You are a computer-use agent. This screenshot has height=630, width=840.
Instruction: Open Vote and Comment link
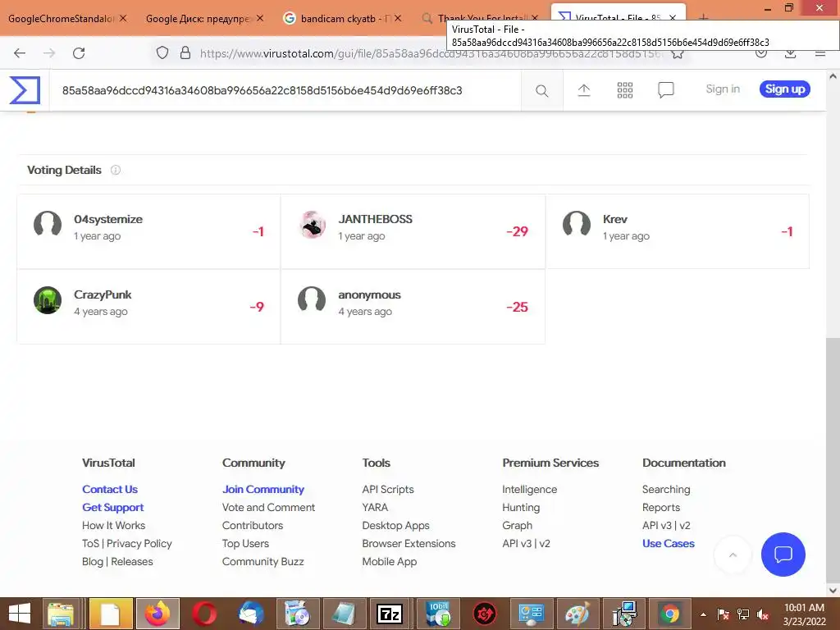(x=268, y=507)
